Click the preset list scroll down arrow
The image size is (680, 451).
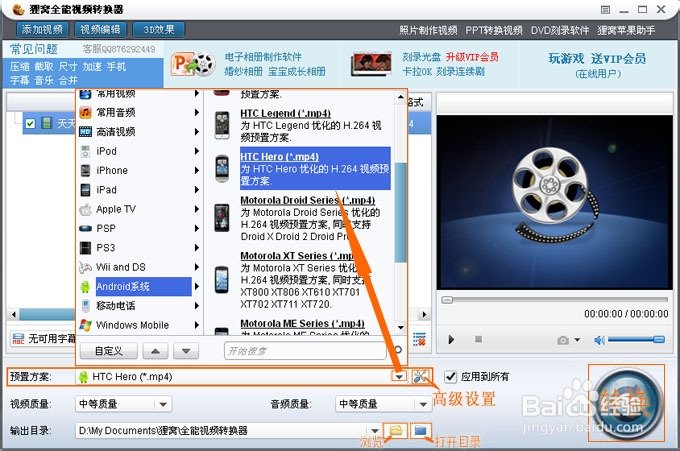click(401, 327)
